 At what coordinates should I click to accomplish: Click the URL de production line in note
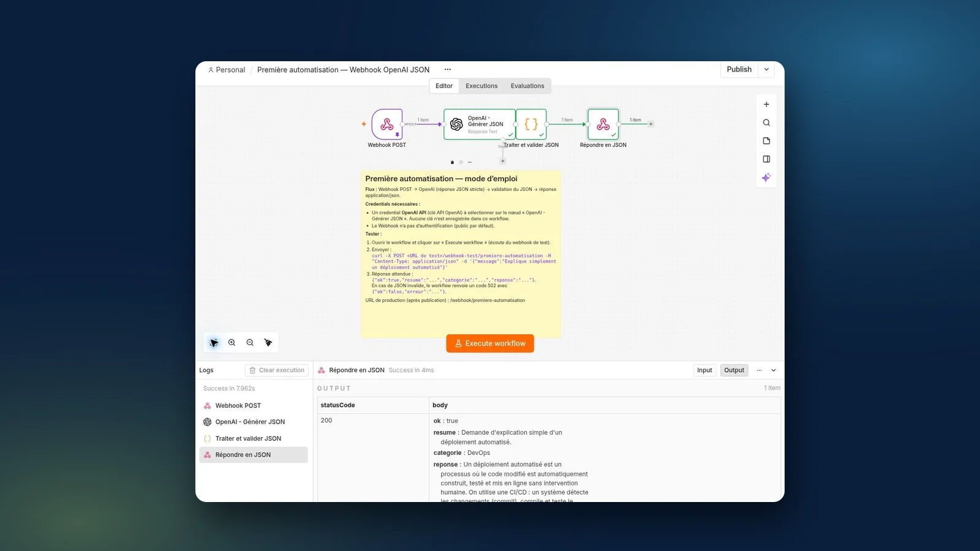[445, 301]
